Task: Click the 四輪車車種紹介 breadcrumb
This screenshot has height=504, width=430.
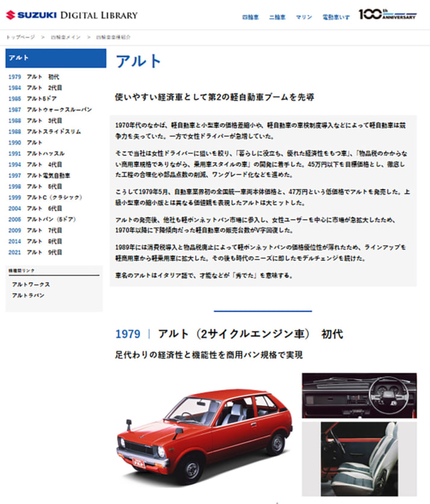Action: 113,37
